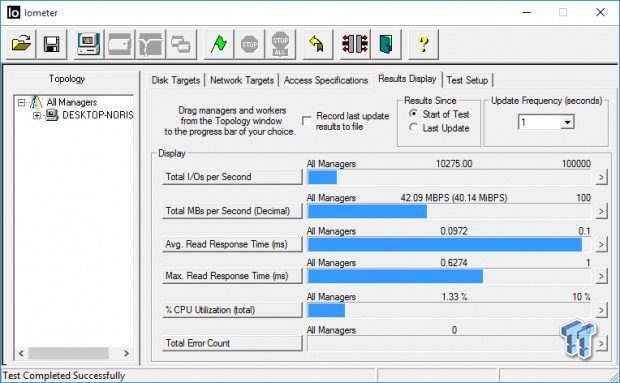The image size is (620, 383).
Task: Click Topology horizontal scrollbar thumb
Action: 68,353
